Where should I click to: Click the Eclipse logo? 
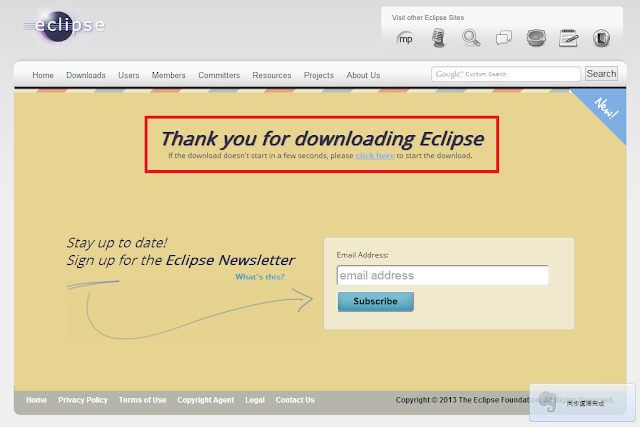(64, 26)
